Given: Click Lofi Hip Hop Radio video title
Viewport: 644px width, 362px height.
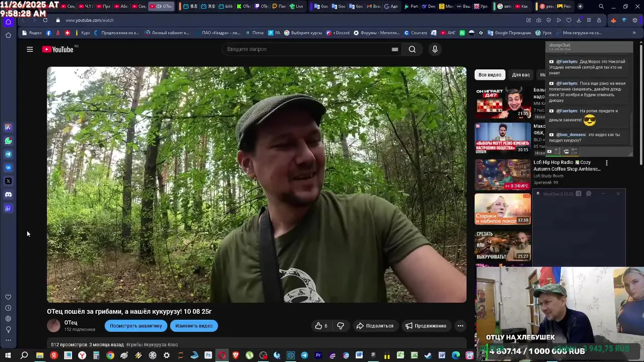Looking at the screenshot, I should pyautogui.click(x=567, y=166).
